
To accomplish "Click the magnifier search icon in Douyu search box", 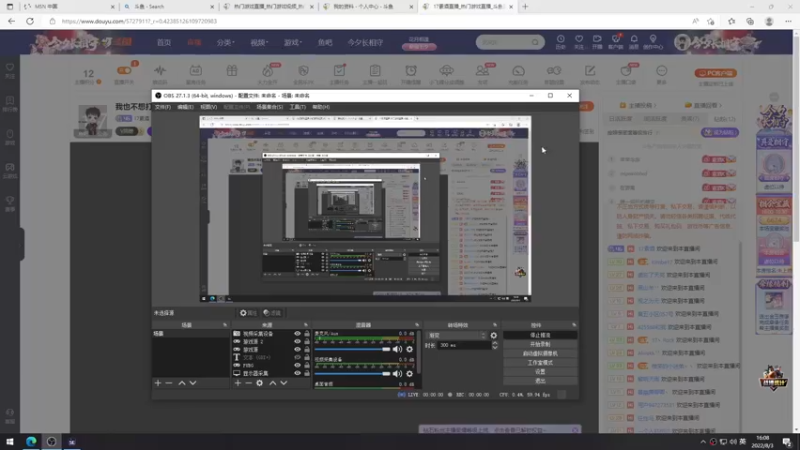I will click(535, 42).
